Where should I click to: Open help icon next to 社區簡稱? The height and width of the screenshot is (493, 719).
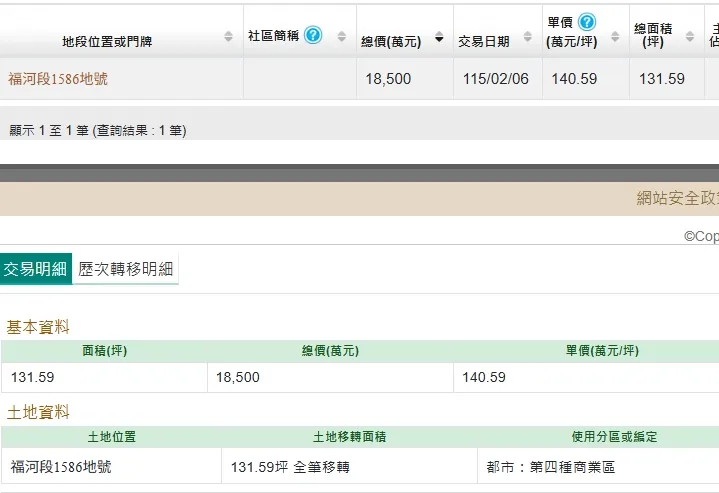click(x=313, y=35)
